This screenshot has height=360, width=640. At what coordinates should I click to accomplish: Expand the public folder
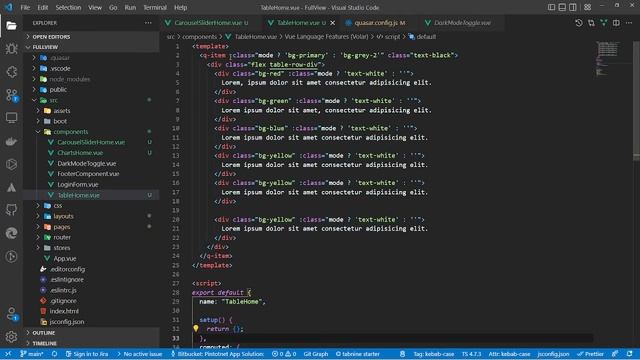point(91,89)
